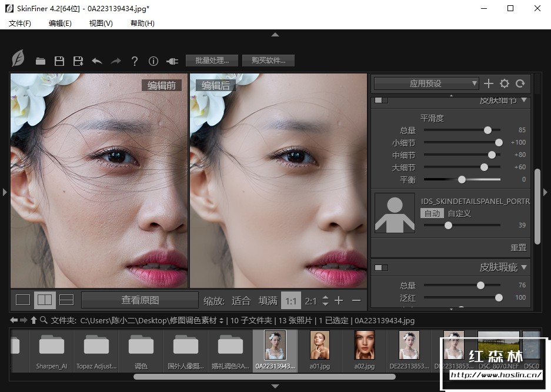
Task: Click the 批量处理... button
Action: [212, 61]
